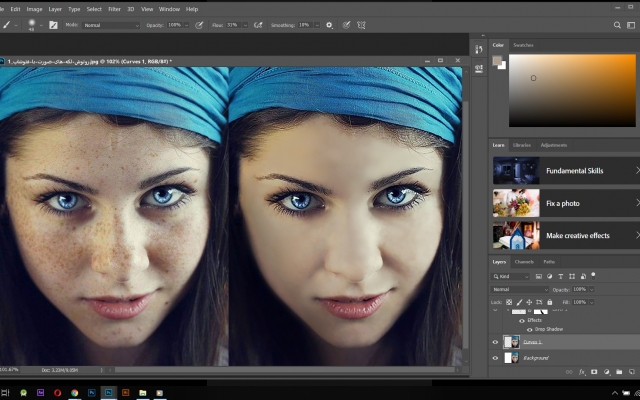The image size is (640, 400).
Task: Select the Curves 1 layer thumbnail
Action: coord(511,342)
